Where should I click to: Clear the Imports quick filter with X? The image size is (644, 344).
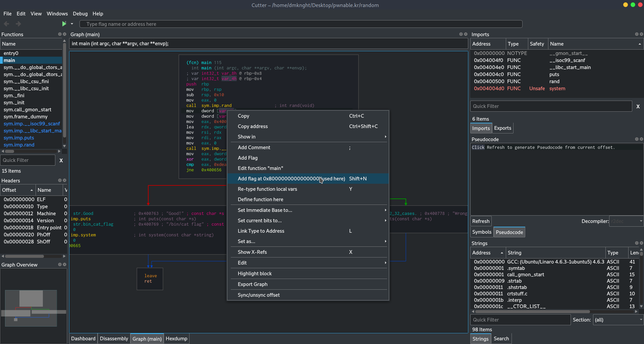638,106
